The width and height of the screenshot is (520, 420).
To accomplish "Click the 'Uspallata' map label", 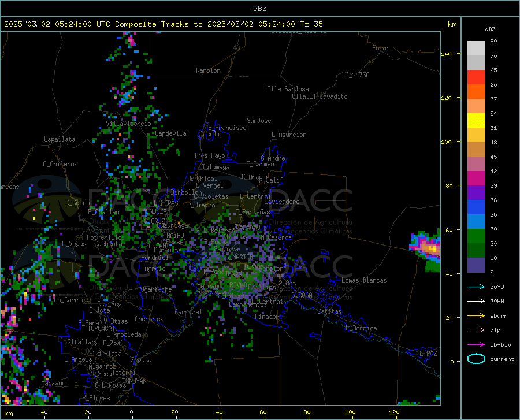I will [x=60, y=139].
